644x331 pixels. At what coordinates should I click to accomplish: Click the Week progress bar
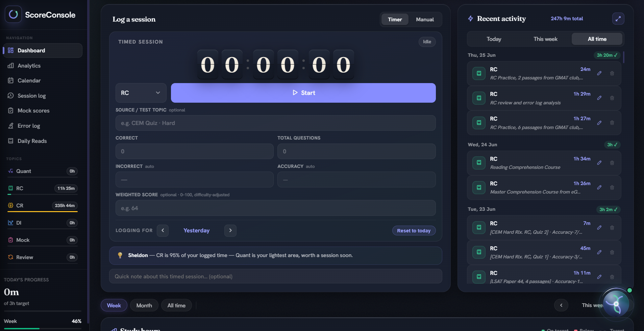coord(43,329)
